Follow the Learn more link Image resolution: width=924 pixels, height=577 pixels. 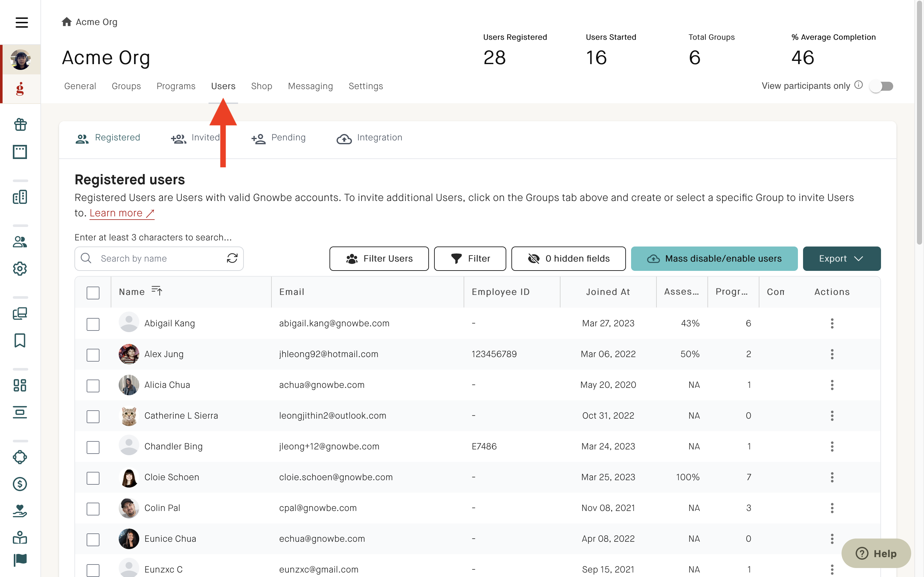[x=122, y=213]
